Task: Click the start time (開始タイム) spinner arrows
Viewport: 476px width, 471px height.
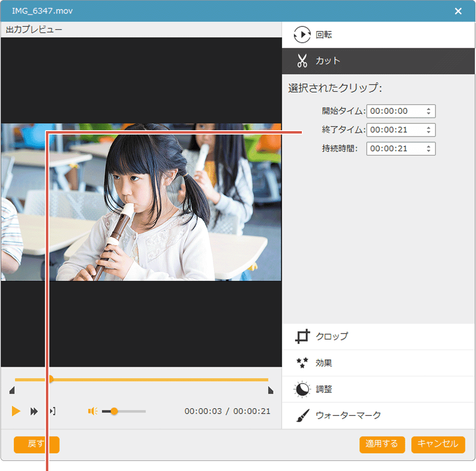Action: click(x=428, y=112)
